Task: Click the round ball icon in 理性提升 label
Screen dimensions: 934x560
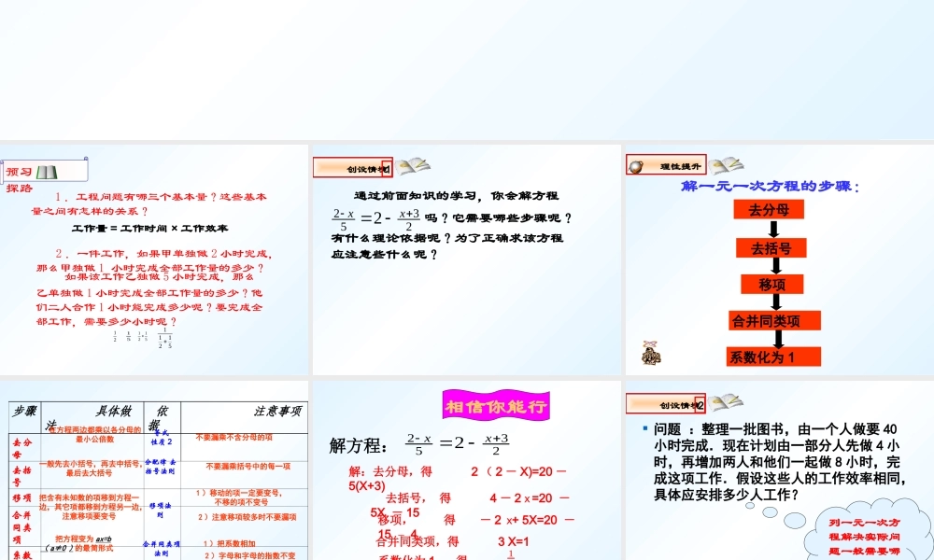Action: tap(637, 167)
